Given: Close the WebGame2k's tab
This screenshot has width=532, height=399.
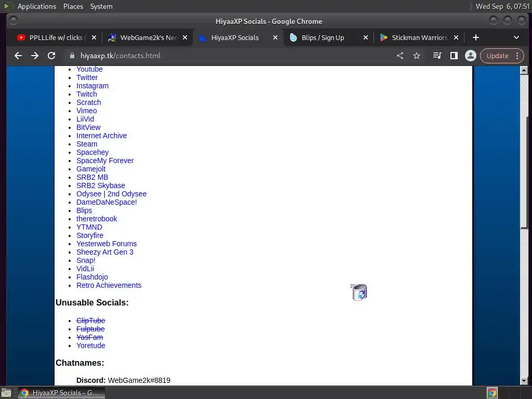Looking at the screenshot, I should click(x=185, y=37).
